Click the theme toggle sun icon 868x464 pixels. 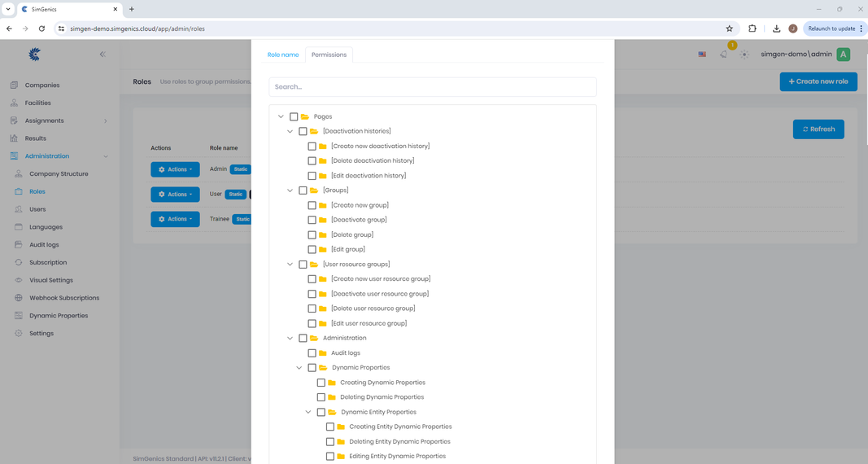pos(744,55)
